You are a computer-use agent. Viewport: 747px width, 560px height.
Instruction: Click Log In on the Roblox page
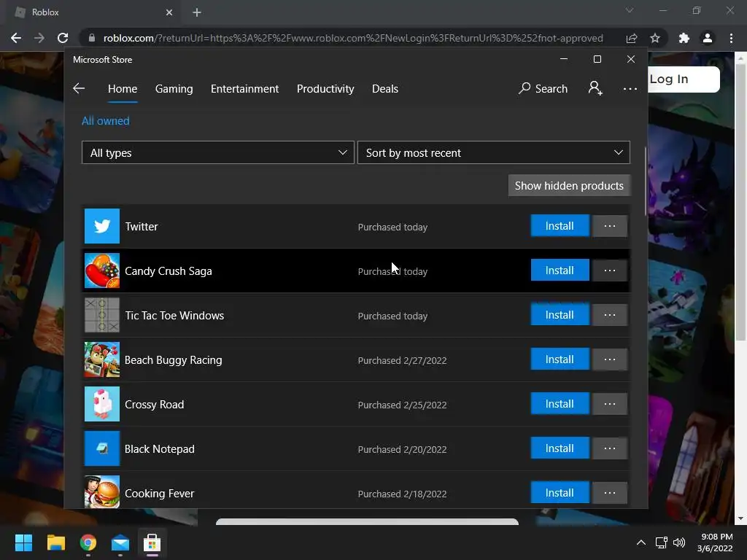[x=684, y=79]
